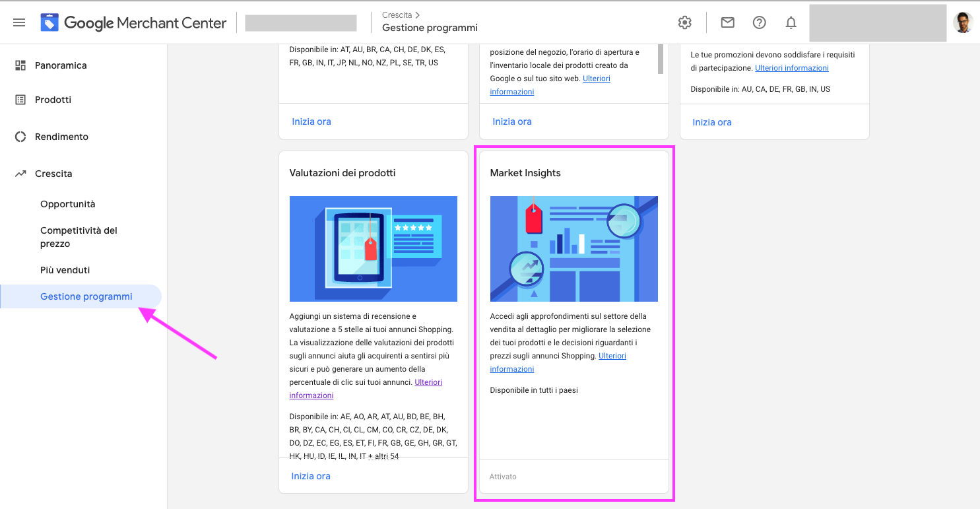Open Ulteriori informazioni in promotions card
Image resolution: width=980 pixels, height=509 pixels.
[792, 68]
